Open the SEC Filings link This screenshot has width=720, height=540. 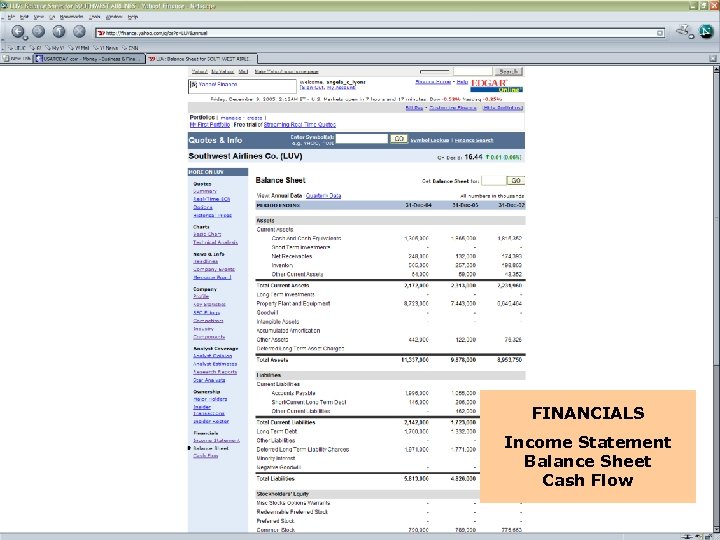pyautogui.click(x=207, y=313)
